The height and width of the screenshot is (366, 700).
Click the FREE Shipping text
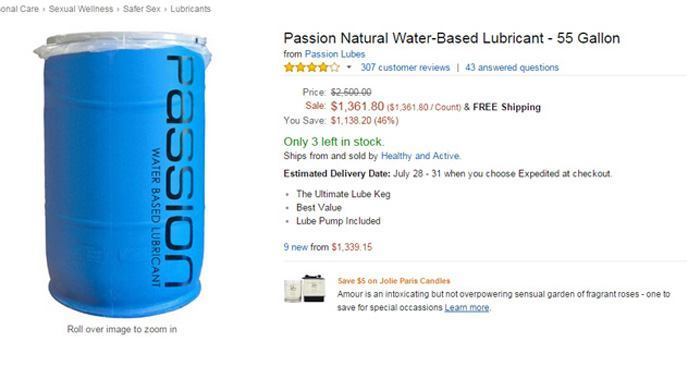(x=507, y=107)
